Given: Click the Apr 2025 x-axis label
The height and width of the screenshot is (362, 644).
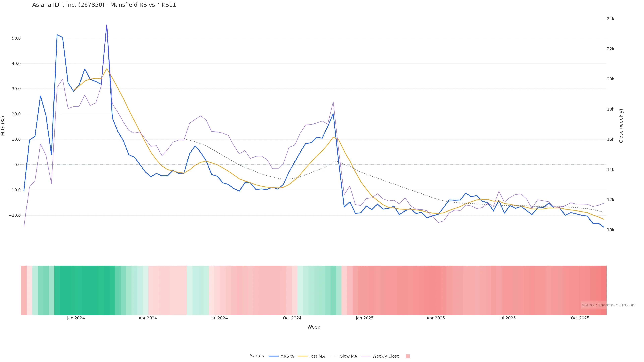Looking at the screenshot, I should (436, 318).
